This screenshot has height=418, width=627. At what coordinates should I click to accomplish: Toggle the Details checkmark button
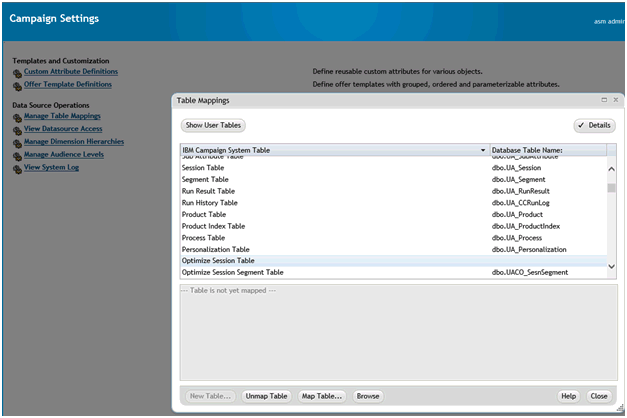(594, 126)
